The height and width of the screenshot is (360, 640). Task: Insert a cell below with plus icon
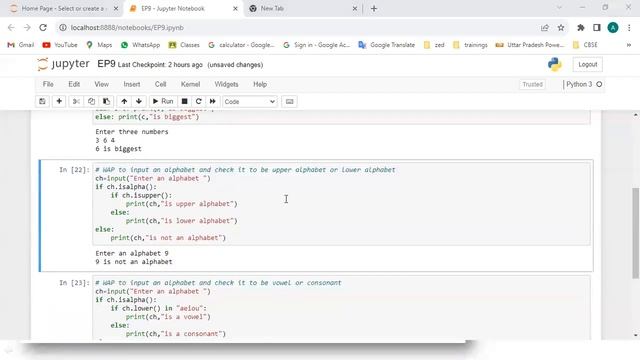click(59, 101)
